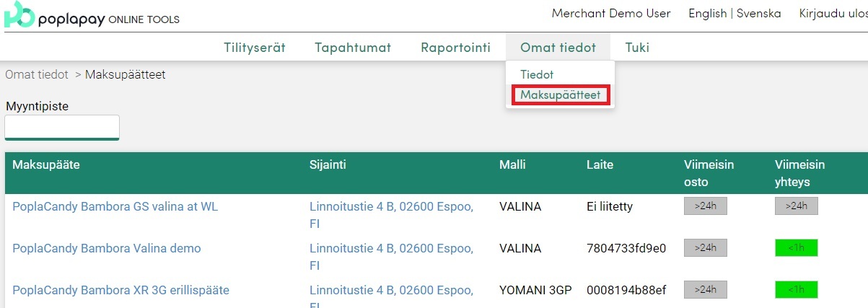Go to Omat tiedot breadcrumb
This screenshot has height=308, width=868.
(x=37, y=74)
